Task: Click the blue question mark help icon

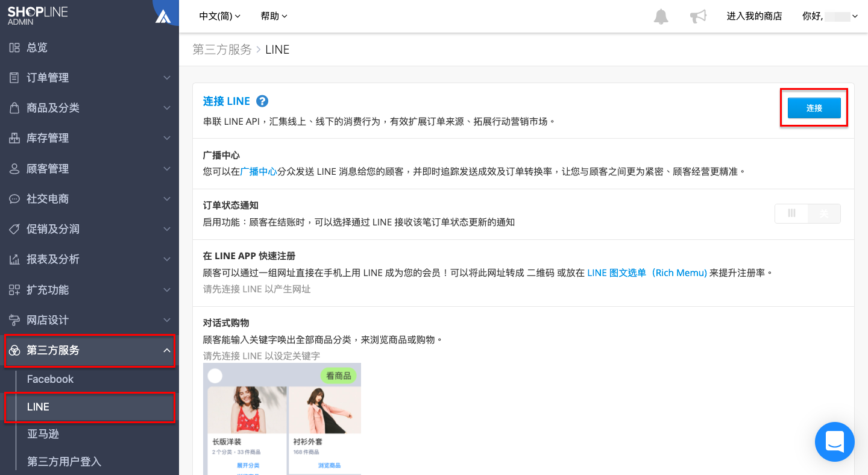Action: (262, 101)
